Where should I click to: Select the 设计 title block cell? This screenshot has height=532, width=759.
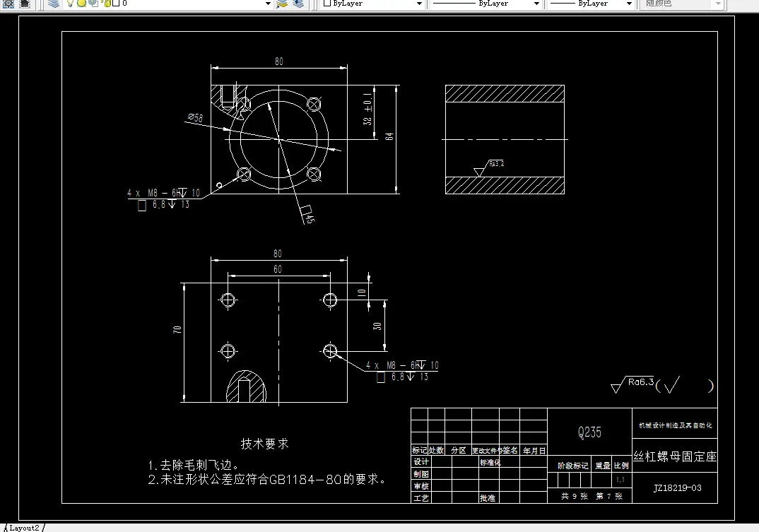click(421, 462)
